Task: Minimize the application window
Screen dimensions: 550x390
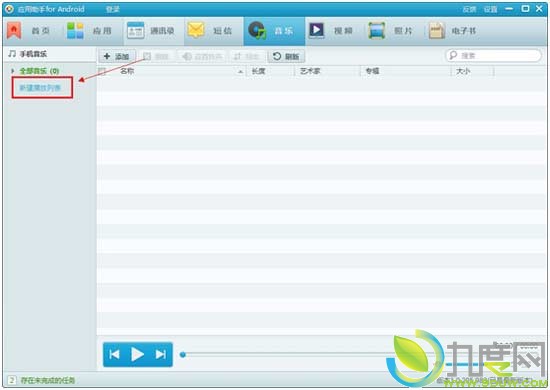Action: [x=509, y=9]
